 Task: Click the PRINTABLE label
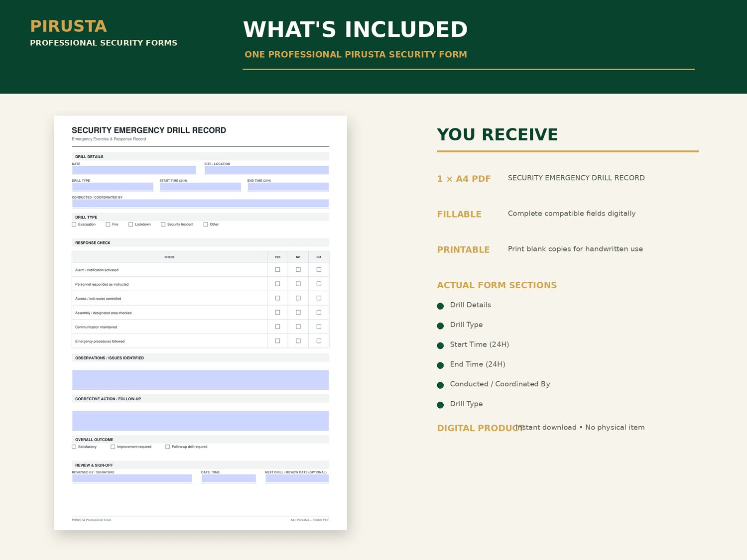463,249
